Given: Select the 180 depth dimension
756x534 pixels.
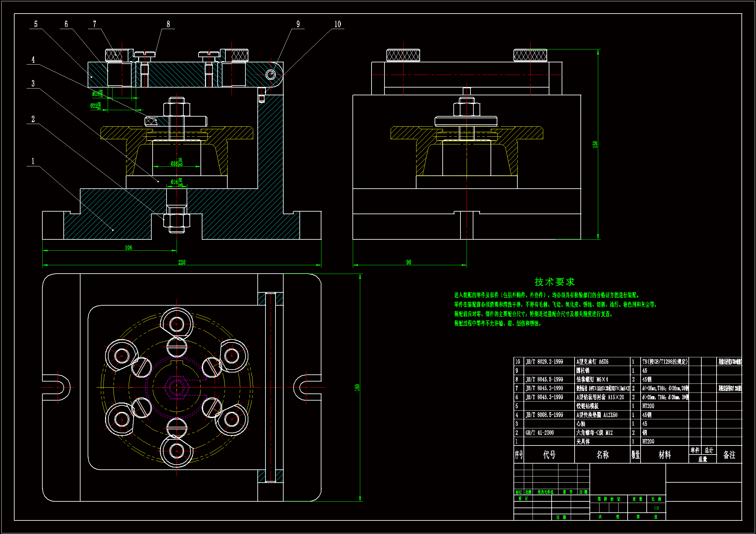Looking at the screenshot, I should tap(357, 387).
